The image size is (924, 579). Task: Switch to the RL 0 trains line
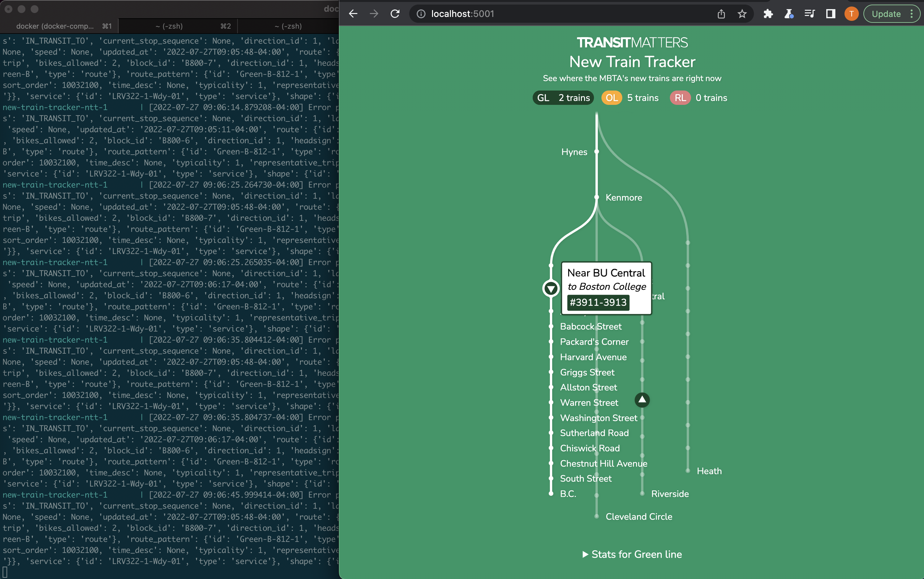tap(699, 98)
